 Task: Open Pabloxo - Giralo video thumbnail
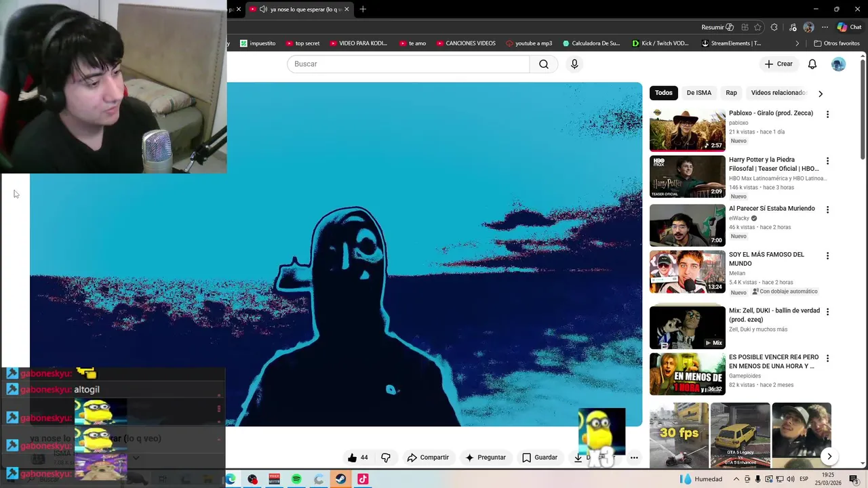(687, 129)
